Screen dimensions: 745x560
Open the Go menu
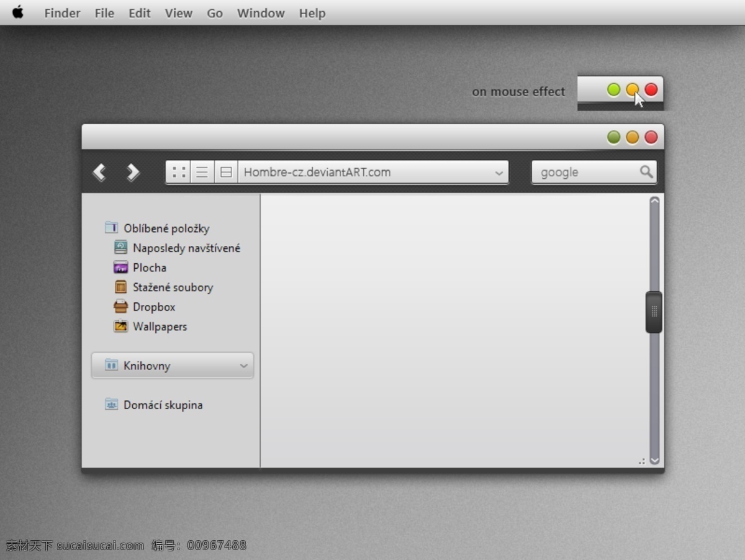point(215,13)
